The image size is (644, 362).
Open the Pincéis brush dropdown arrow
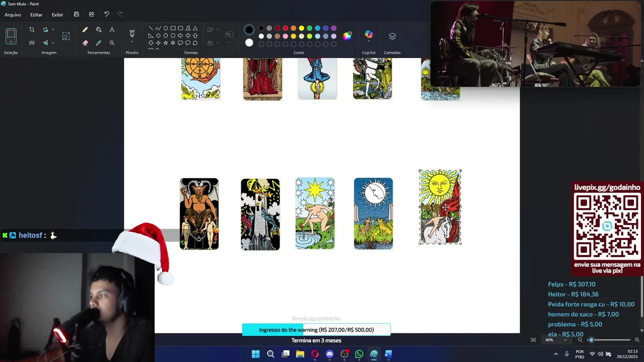tap(132, 43)
